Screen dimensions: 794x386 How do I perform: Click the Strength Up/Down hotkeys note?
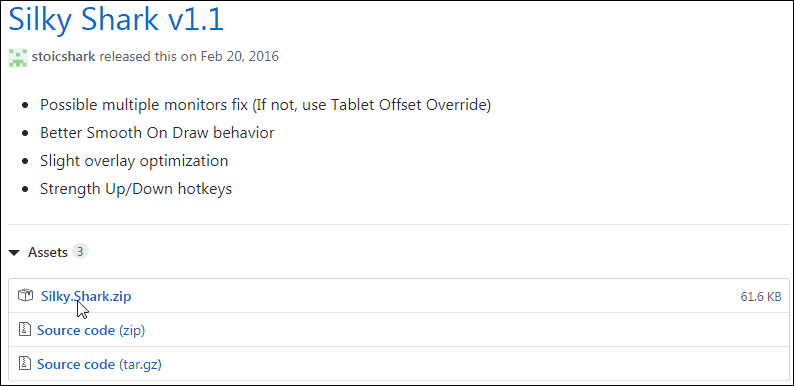136,189
